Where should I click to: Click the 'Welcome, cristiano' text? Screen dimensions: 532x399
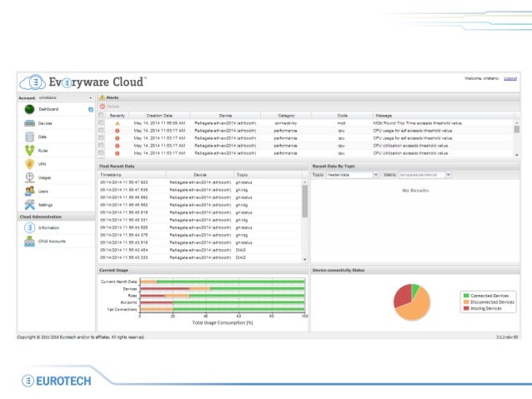(x=481, y=78)
